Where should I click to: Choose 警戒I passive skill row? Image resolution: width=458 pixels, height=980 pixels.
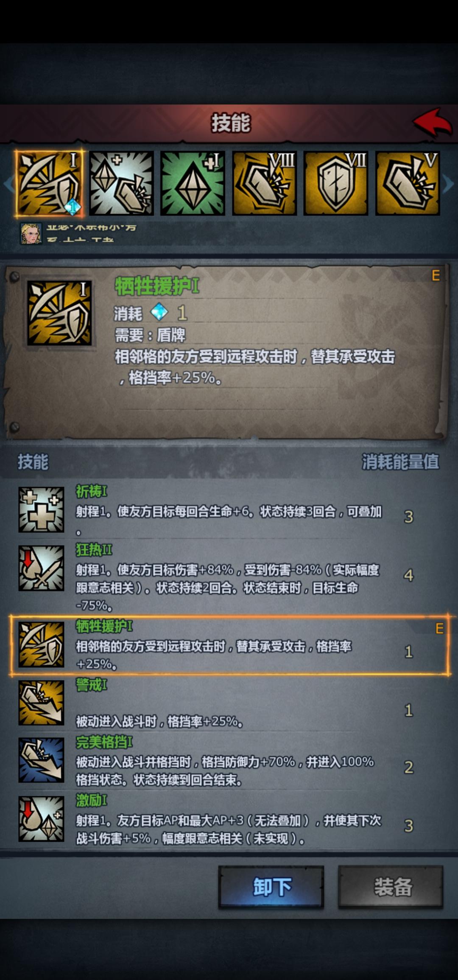click(229, 703)
